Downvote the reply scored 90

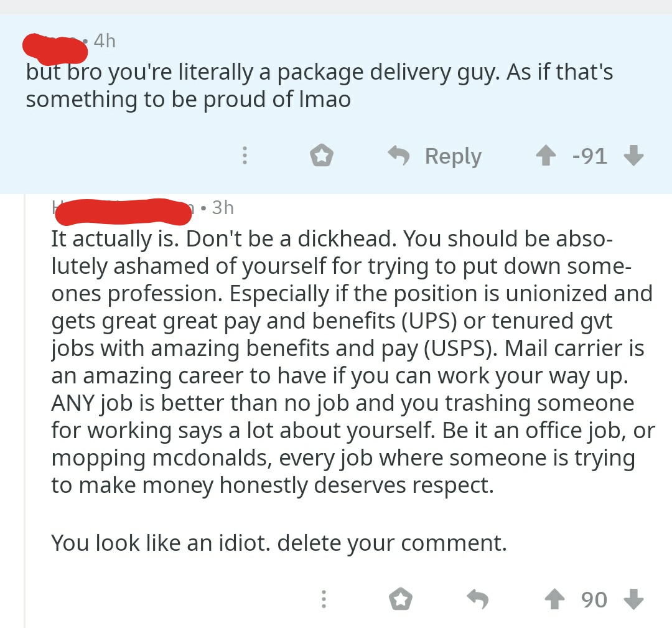[x=633, y=599]
